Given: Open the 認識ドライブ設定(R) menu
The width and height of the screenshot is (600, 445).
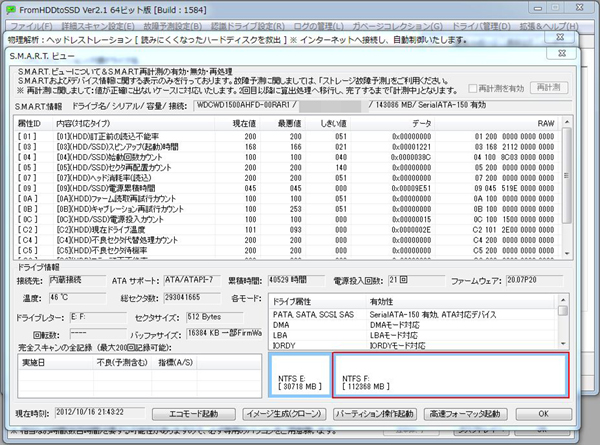Looking at the screenshot, I should (248, 26).
